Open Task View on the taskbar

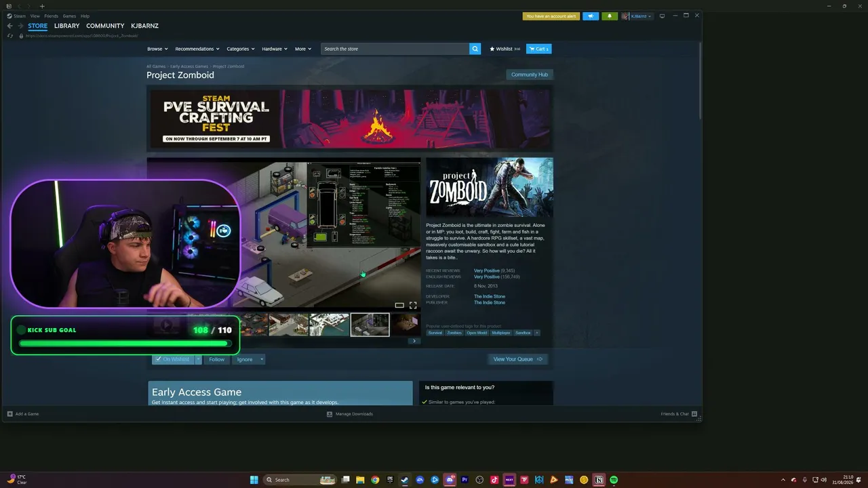click(345, 480)
